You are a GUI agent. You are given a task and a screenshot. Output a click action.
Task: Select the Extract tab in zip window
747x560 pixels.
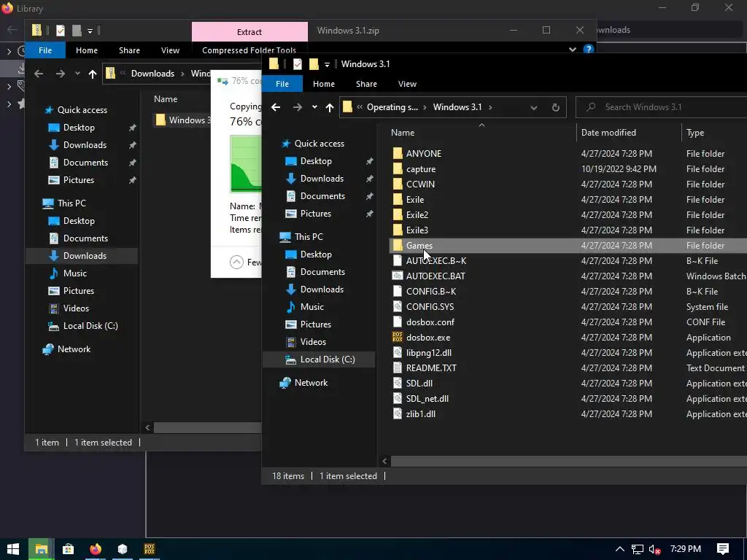click(249, 32)
